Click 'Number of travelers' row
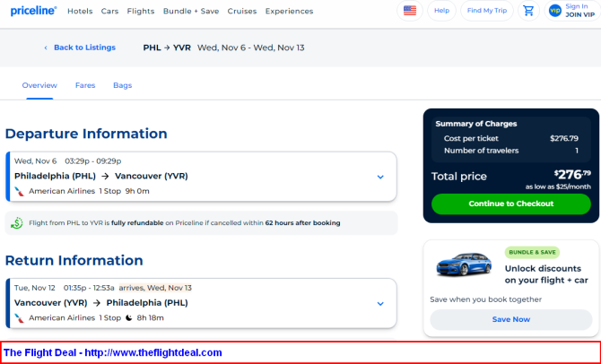The height and width of the screenshot is (364, 601). click(x=511, y=151)
